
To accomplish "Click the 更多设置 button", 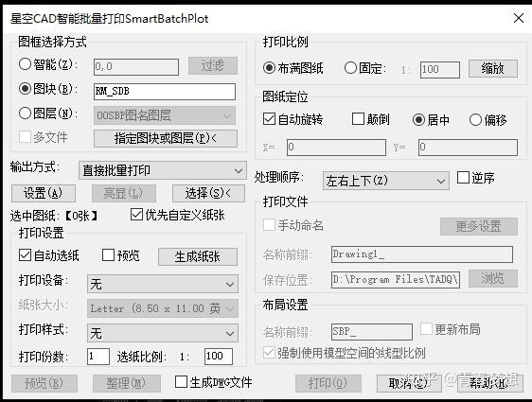I will (479, 226).
